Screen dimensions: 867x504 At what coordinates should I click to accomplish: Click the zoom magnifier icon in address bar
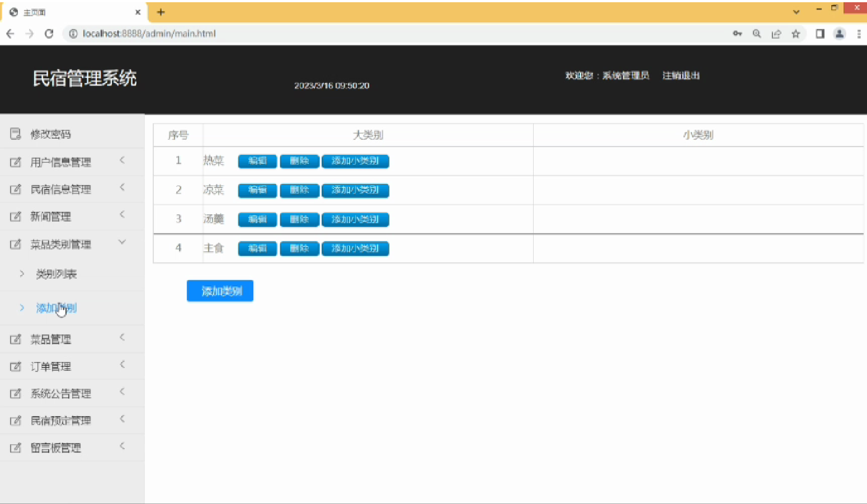757,34
